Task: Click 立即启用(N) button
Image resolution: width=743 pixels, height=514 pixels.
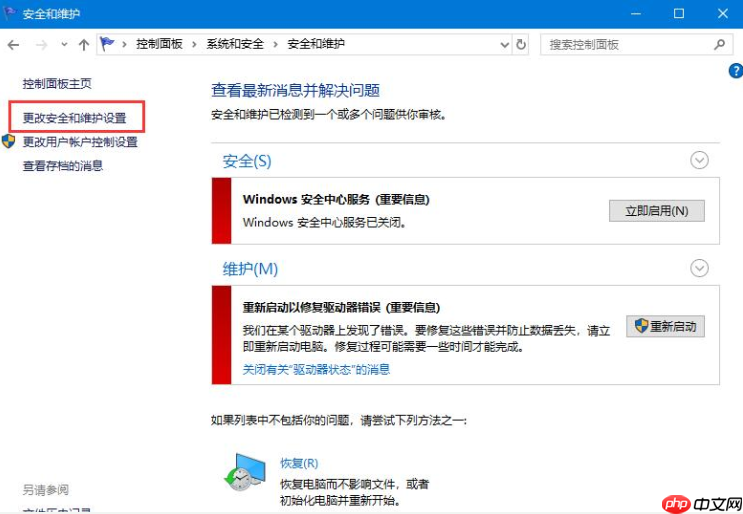Action: (x=657, y=211)
